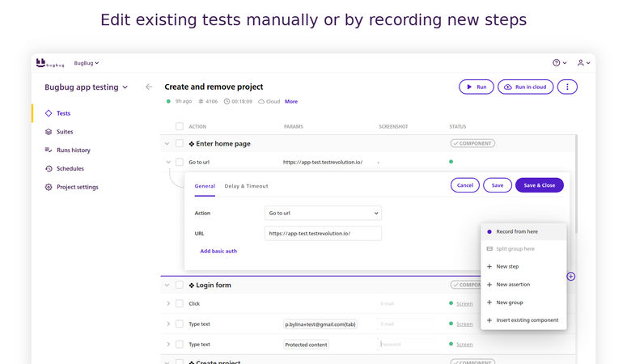
Task: Check the Protected content Type text checkbox
Action: [x=180, y=344]
